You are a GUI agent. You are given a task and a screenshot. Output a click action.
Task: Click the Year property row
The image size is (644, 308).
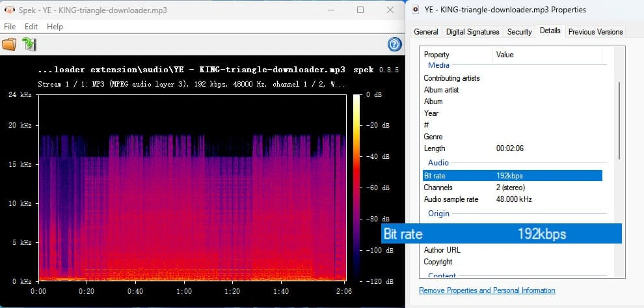(x=513, y=113)
